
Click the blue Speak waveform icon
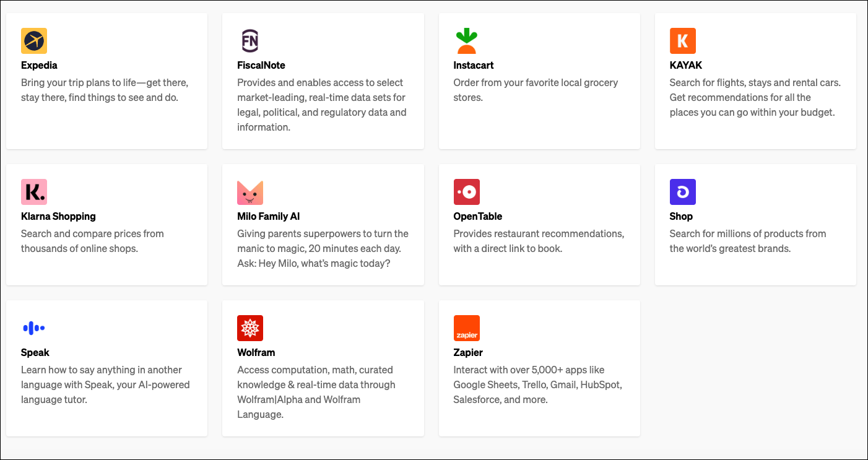tap(34, 328)
